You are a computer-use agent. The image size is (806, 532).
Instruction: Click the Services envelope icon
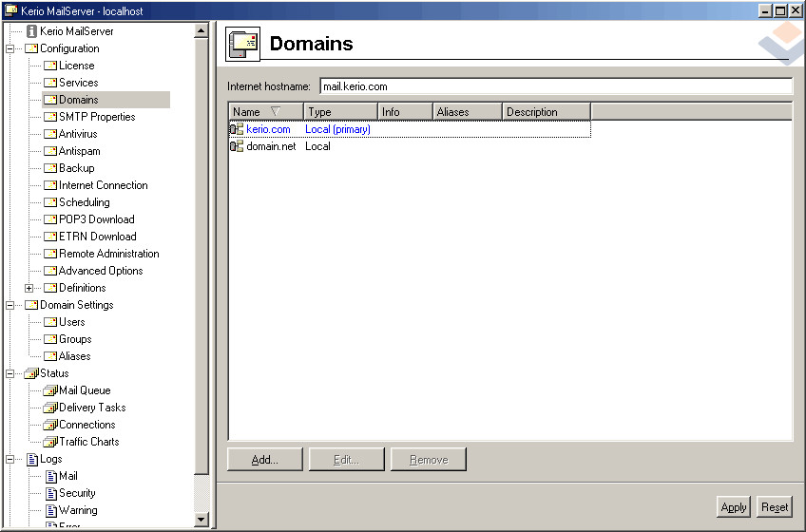pos(50,83)
